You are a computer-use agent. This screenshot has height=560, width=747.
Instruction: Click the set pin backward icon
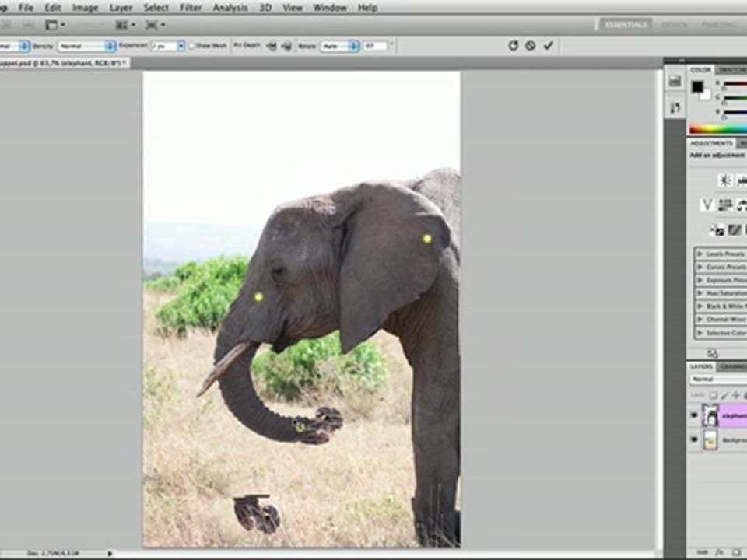tap(287, 46)
